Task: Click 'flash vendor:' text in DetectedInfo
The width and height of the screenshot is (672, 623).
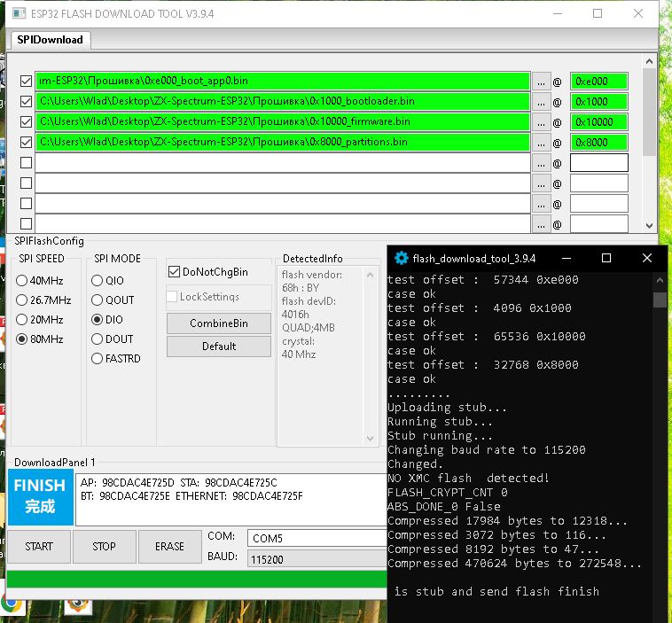Action: click(x=311, y=275)
